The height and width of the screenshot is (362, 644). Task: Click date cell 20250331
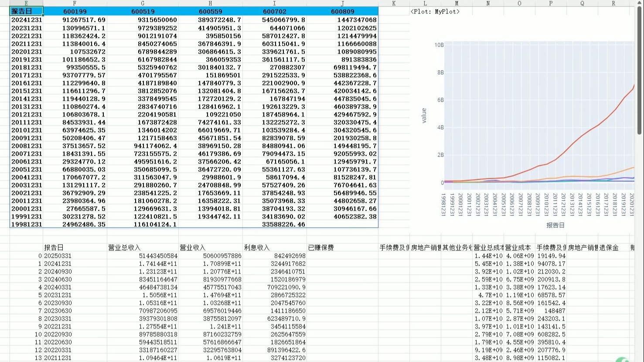coord(75,256)
